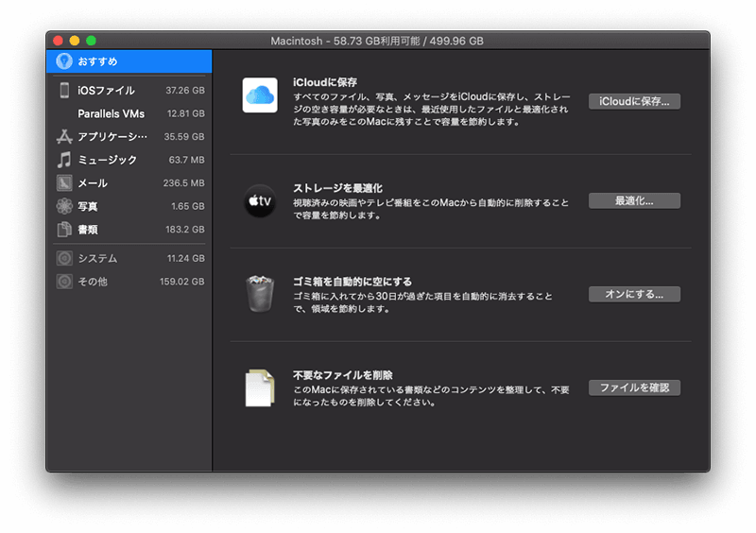Zoom the window with green button
Viewport: 756px width, 533px height.
point(91,41)
